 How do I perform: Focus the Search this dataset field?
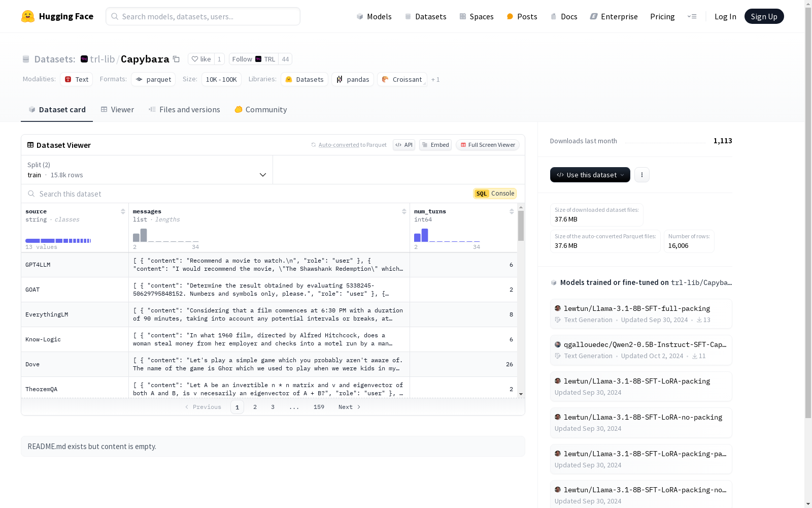click(249, 194)
